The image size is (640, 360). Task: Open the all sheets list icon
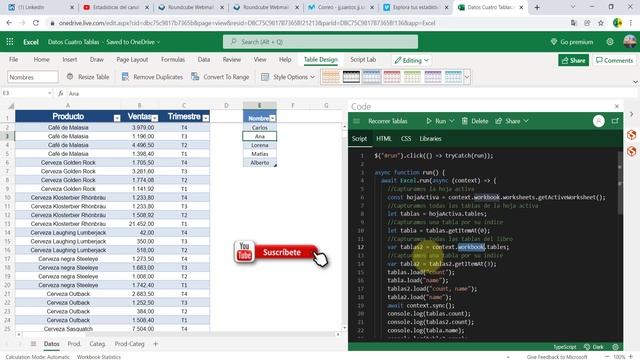click(33, 344)
